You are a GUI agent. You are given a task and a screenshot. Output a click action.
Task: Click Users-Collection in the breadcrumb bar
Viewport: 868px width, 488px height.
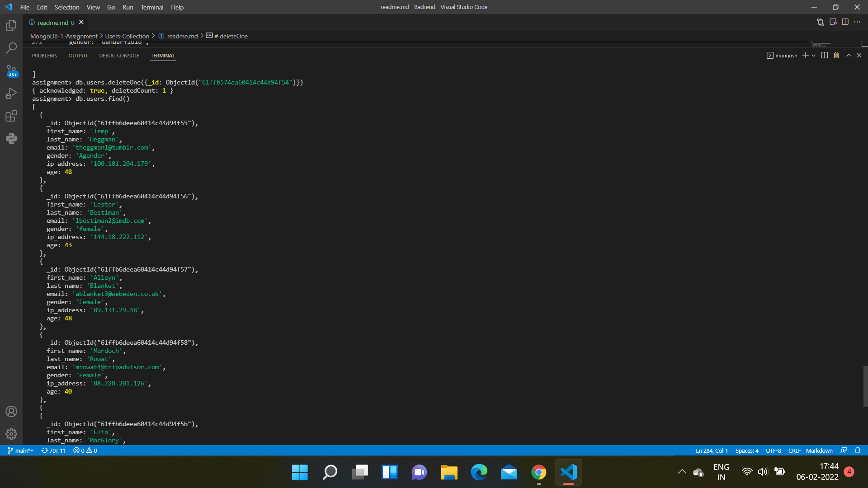[x=128, y=36]
